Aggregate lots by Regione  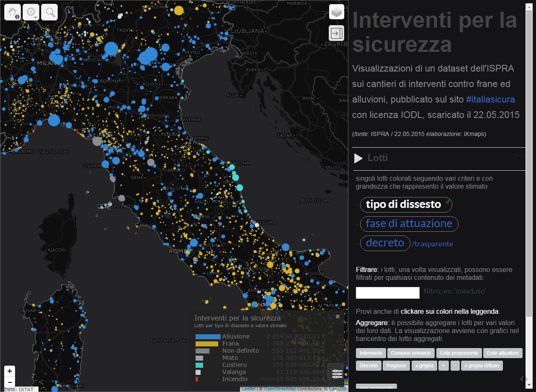pos(396,365)
